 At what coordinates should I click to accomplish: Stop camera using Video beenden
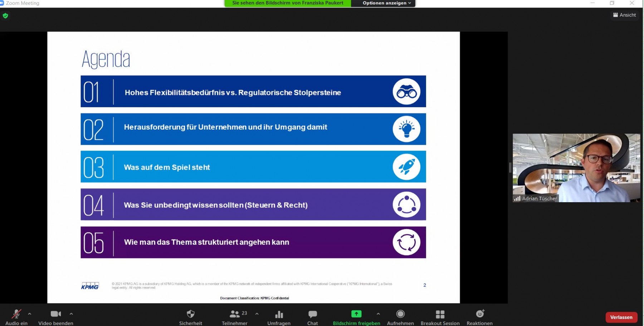pyautogui.click(x=55, y=315)
